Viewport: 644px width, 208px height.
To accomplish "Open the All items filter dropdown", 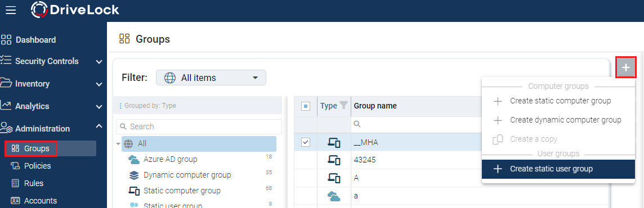I will (x=211, y=78).
